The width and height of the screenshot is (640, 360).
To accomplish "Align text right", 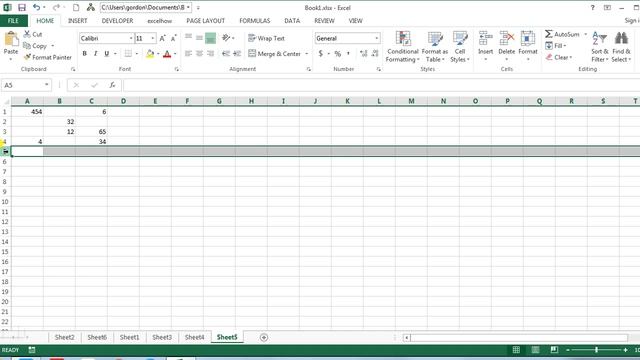I will tap(210, 53).
